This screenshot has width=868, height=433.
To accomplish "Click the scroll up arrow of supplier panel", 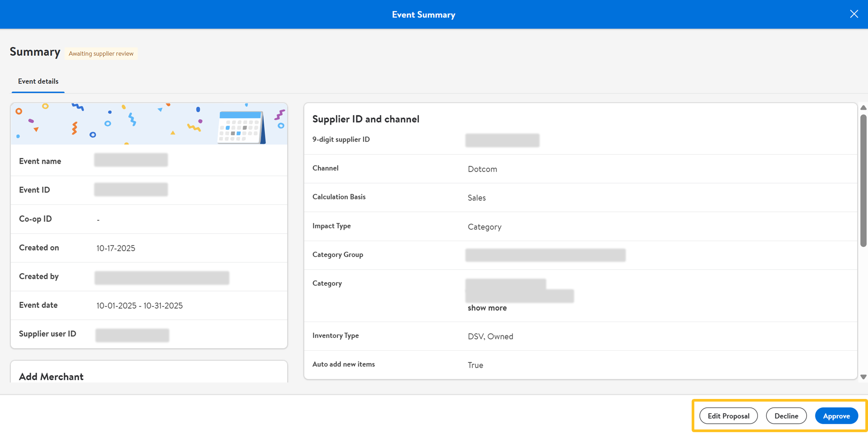I will (863, 108).
